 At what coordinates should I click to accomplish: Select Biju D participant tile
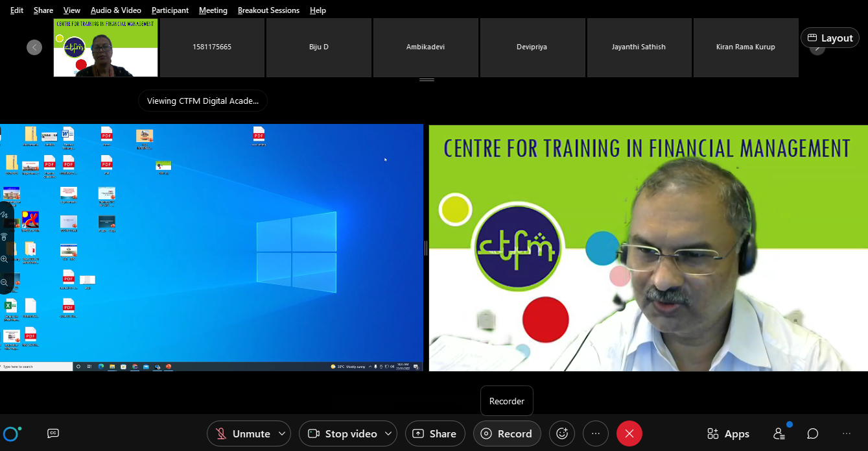click(x=319, y=47)
